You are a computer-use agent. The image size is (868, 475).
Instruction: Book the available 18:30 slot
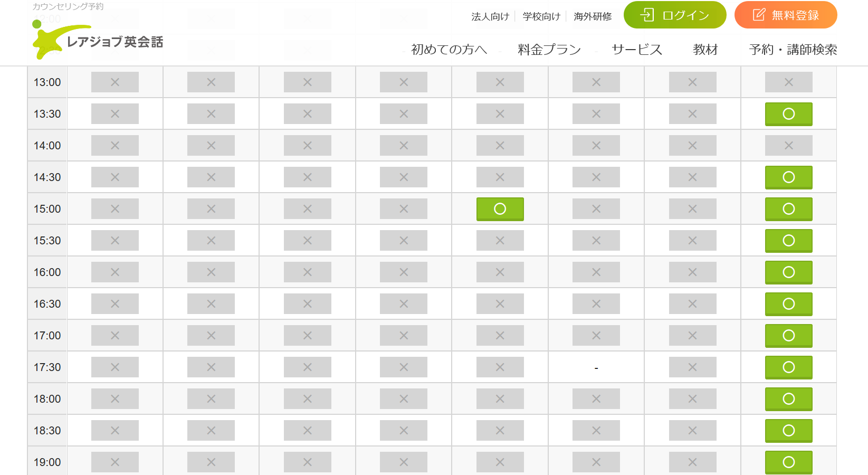788,431
